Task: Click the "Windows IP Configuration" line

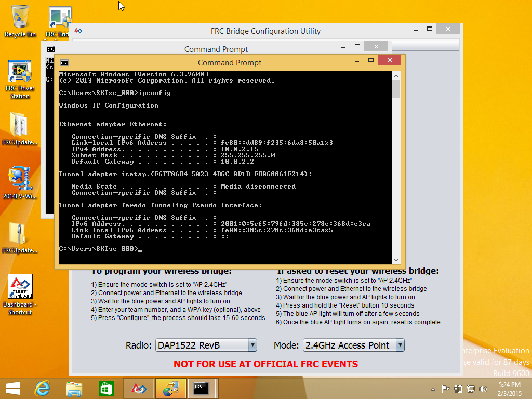Action: coord(109,105)
